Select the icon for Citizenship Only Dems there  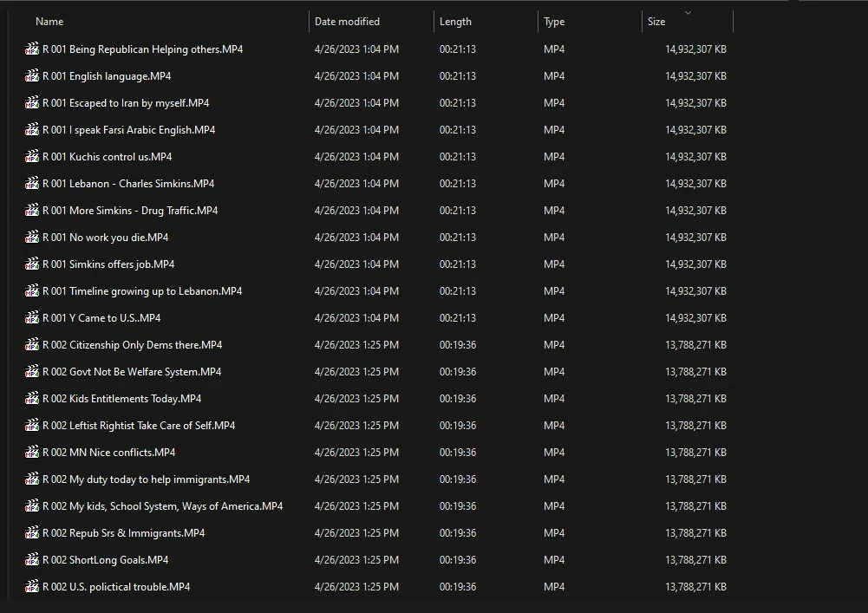32,344
